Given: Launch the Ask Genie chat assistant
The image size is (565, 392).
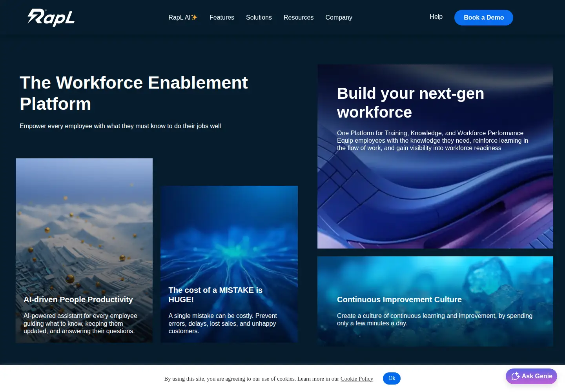Looking at the screenshot, I should tap(531, 376).
